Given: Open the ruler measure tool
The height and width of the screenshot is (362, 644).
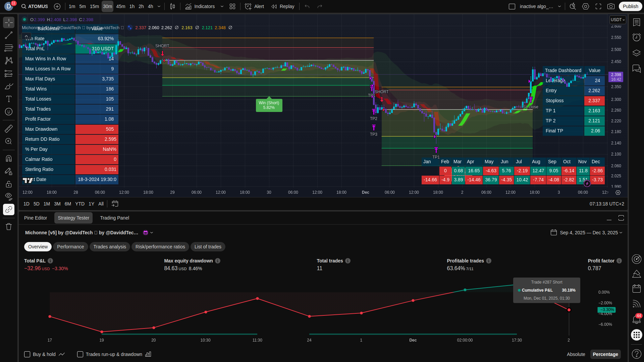Looking at the screenshot, I should click(x=9, y=128).
